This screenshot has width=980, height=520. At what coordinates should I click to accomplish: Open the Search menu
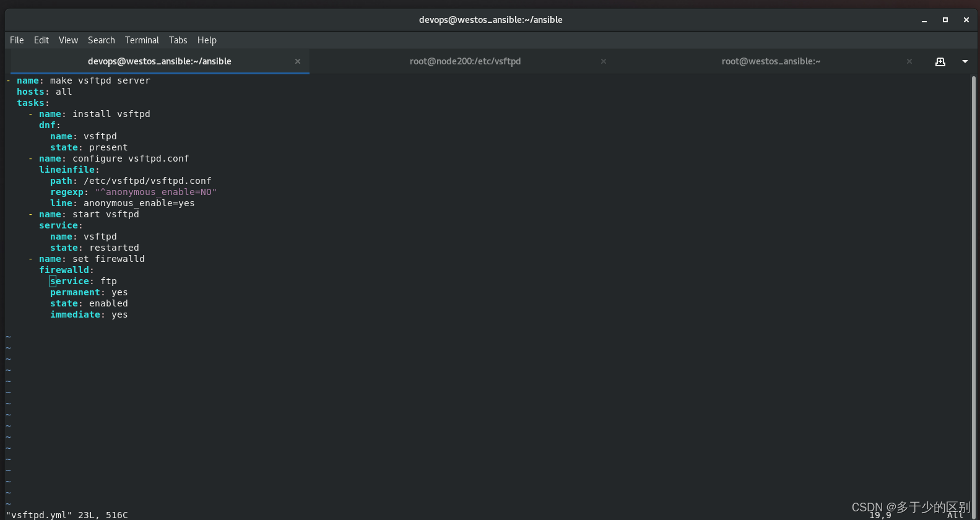102,40
